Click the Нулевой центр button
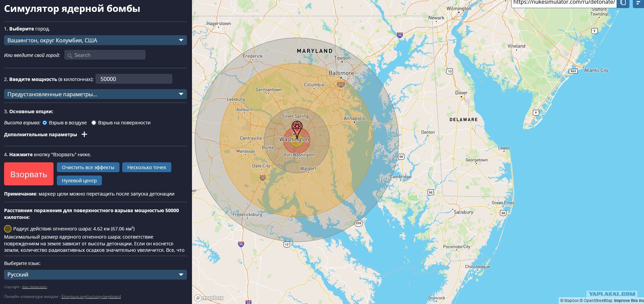 [79, 181]
